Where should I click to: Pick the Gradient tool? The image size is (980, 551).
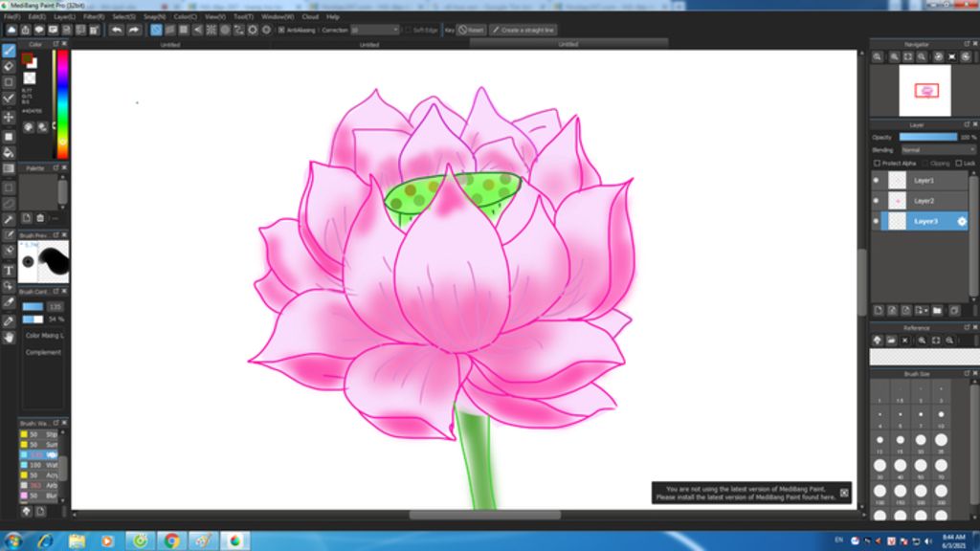[9, 168]
